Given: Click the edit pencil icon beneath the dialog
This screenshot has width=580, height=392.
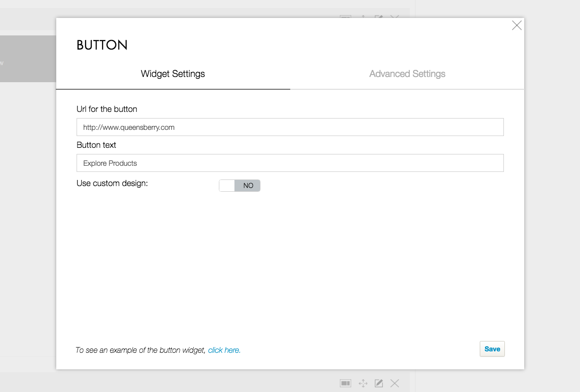Looking at the screenshot, I should [379, 383].
